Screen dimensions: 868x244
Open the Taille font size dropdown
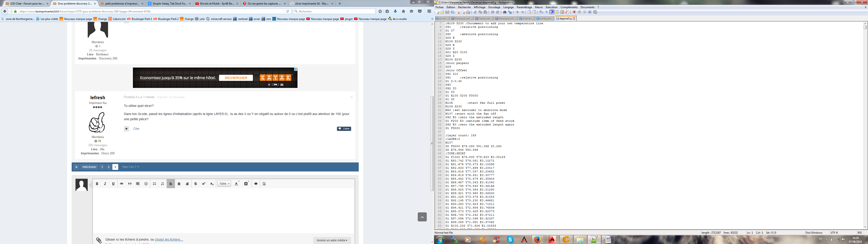pyautogui.click(x=224, y=184)
